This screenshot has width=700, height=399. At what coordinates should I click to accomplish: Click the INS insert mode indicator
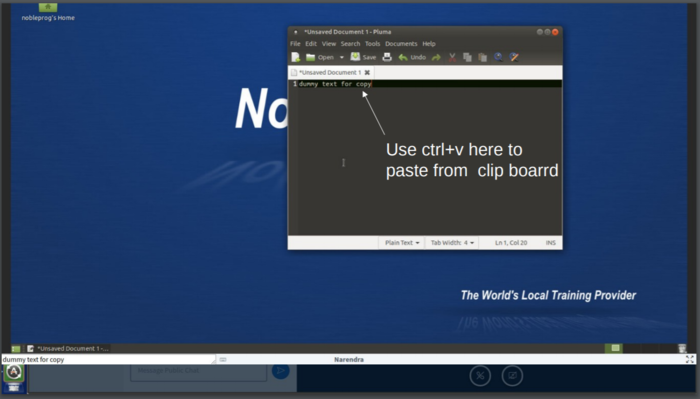(x=550, y=243)
